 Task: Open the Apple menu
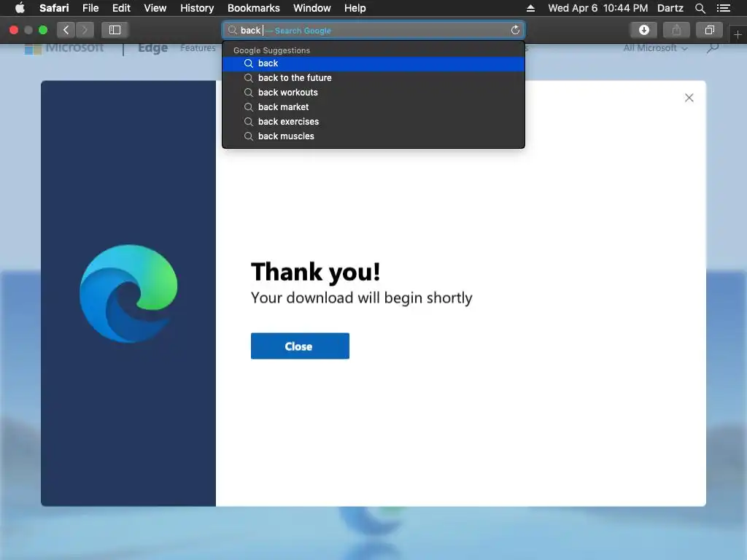click(x=20, y=8)
